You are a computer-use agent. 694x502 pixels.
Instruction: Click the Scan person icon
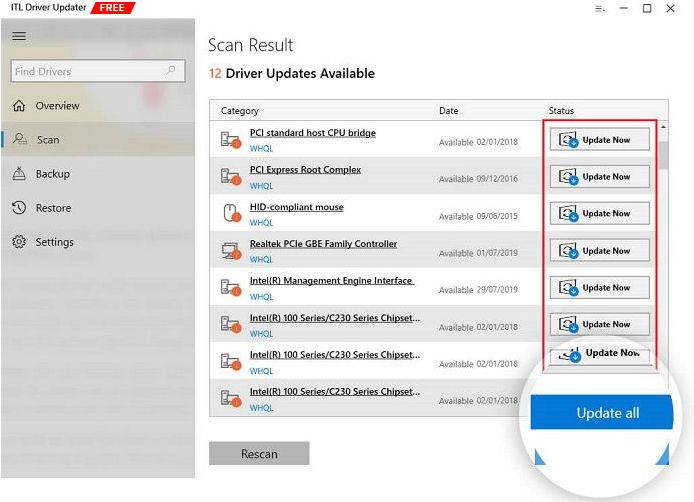pos(19,139)
